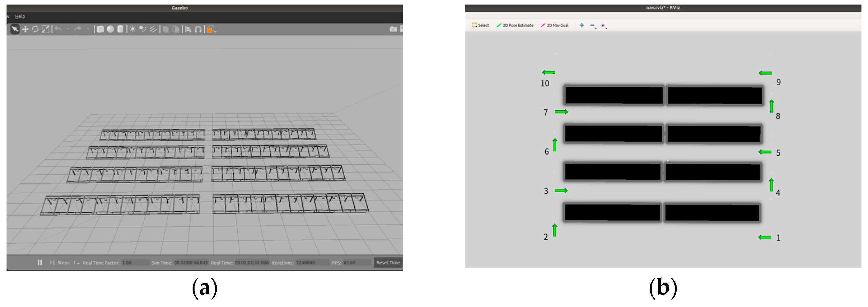Choose the scale mode tool
This screenshot has height=307, width=868.
tap(45, 29)
